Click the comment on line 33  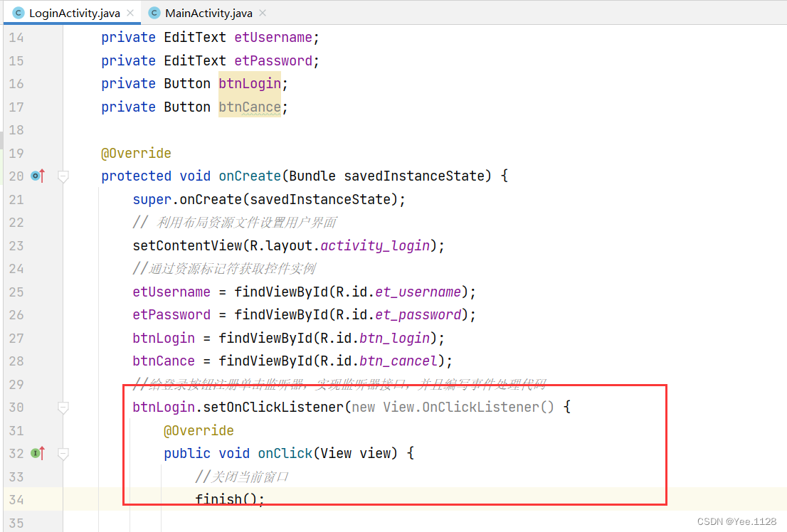[x=242, y=477]
